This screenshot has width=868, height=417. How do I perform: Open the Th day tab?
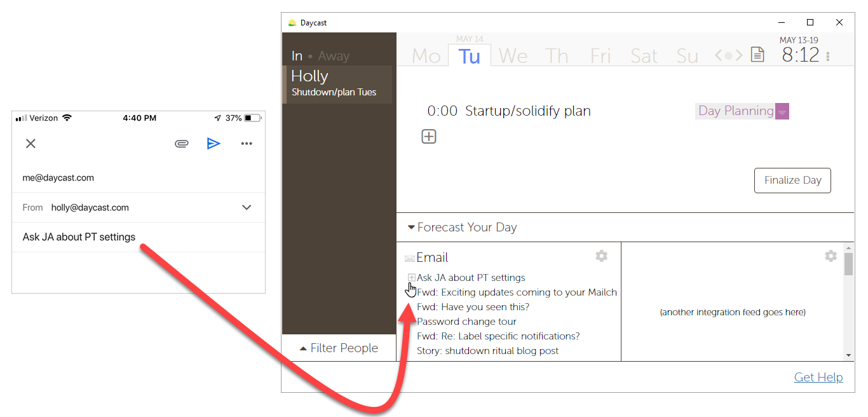click(557, 56)
